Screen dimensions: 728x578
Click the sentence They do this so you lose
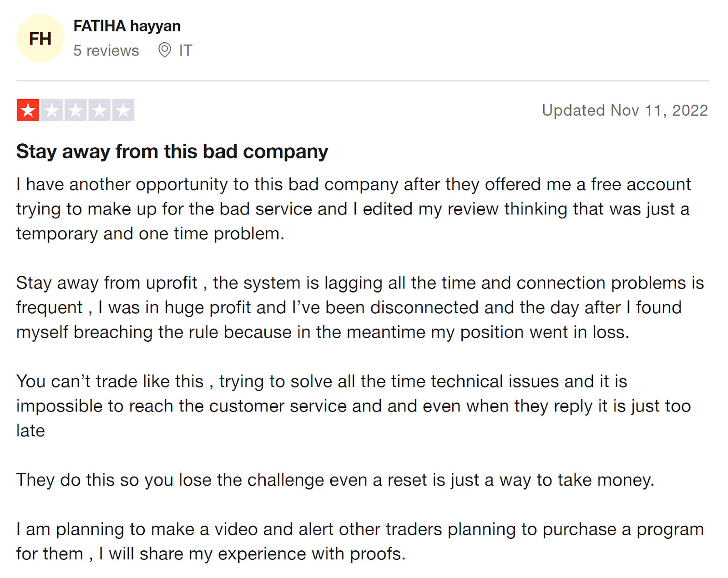[x=335, y=480]
